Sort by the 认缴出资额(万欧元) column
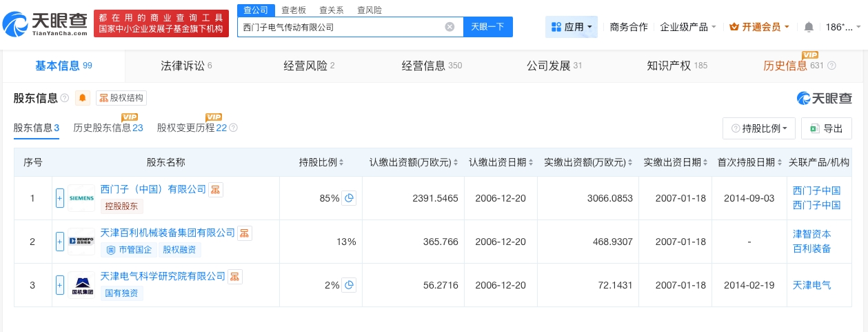This screenshot has height=332, width=868. (x=414, y=162)
